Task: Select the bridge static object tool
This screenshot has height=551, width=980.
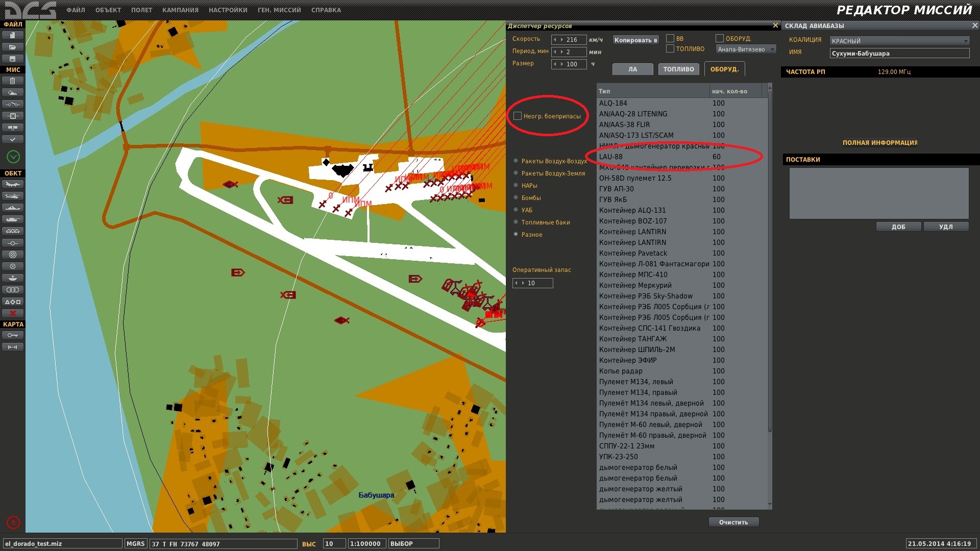Action: point(13,231)
